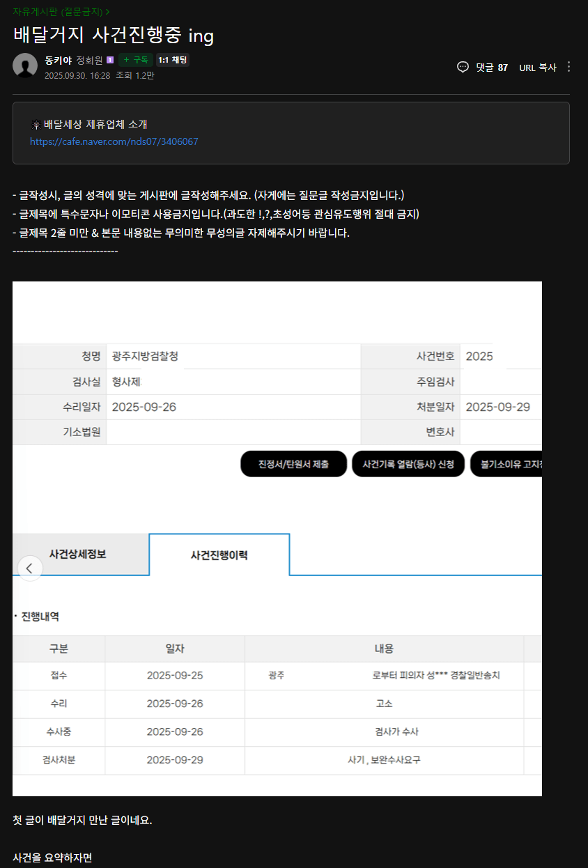The width and height of the screenshot is (588, 868).
Task: Click the 진정서/탄원서 제출 button
Action: [x=293, y=463]
